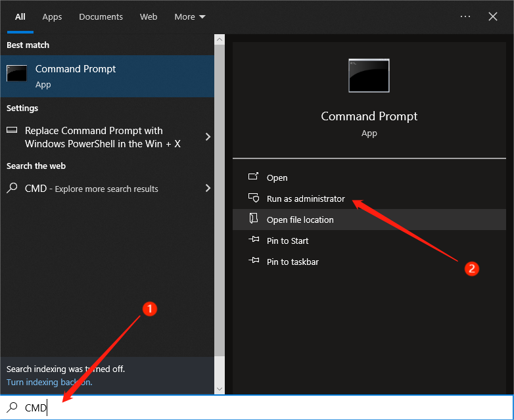Viewport: 514px width, 420px height.
Task: Click the keyboard icon beside Replace Command Prompt setting
Action: (12, 130)
